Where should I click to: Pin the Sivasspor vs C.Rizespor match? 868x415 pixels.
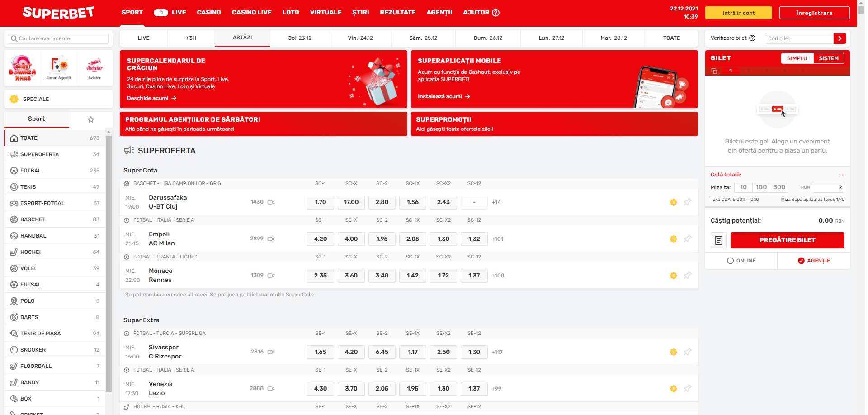click(x=688, y=352)
